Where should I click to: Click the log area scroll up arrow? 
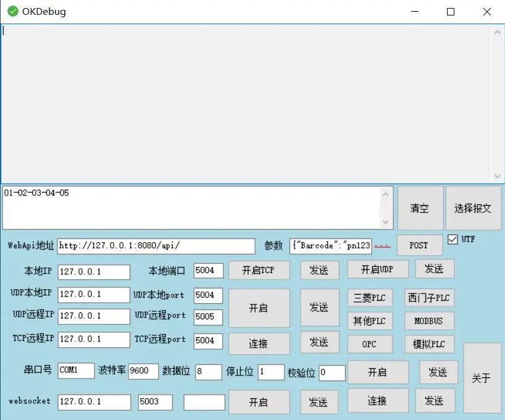(497, 32)
